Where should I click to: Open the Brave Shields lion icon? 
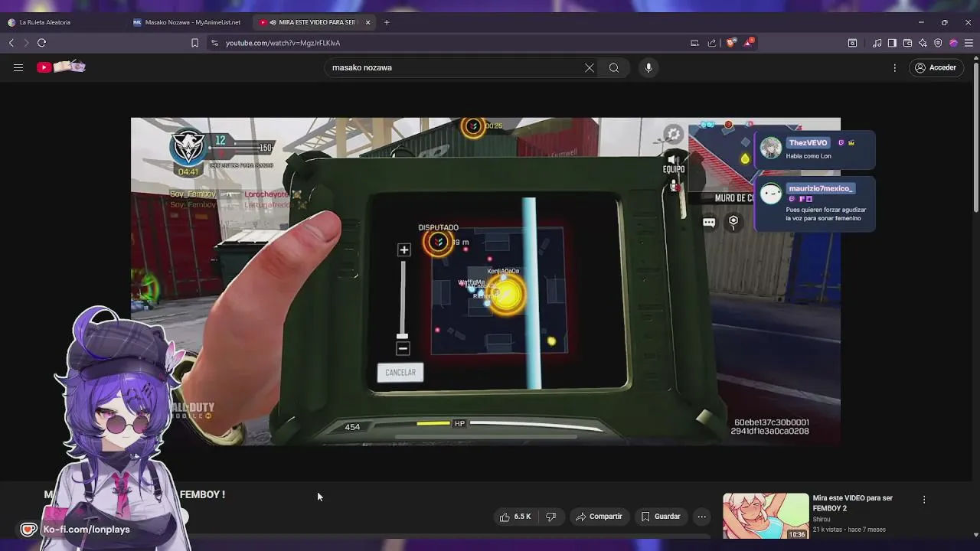click(x=730, y=43)
